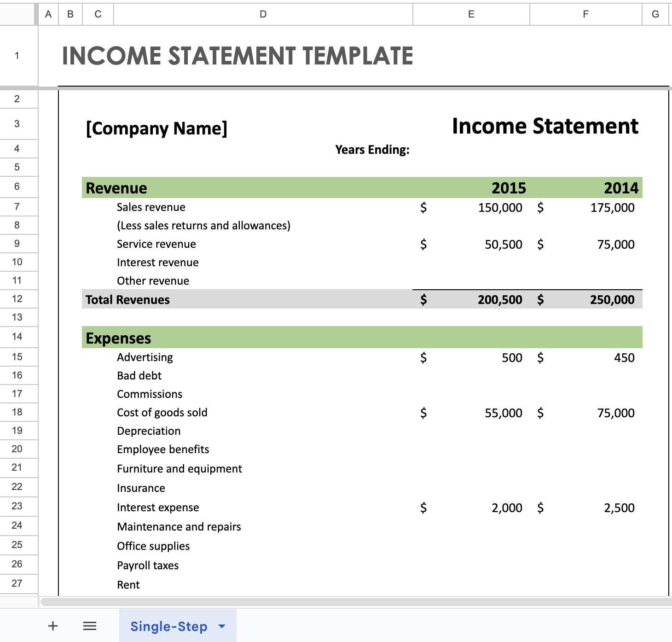
Task: Click the Total Revenues 200,500 cell
Action: pos(499,300)
